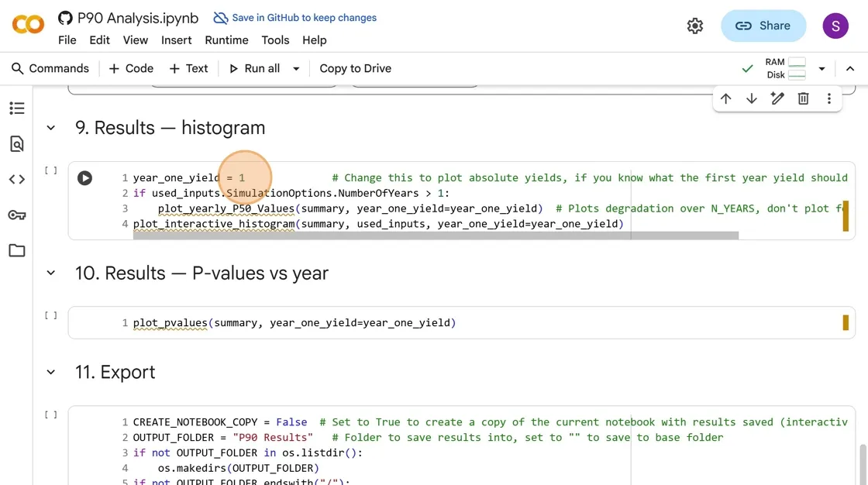Image resolution: width=868 pixels, height=485 pixels.
Task: Move the cell down
Action: (x=751, y=98)
